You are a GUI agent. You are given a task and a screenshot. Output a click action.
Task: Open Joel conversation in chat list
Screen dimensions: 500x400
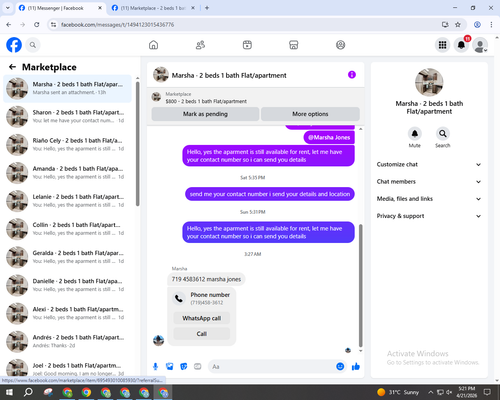click(67, 368)
